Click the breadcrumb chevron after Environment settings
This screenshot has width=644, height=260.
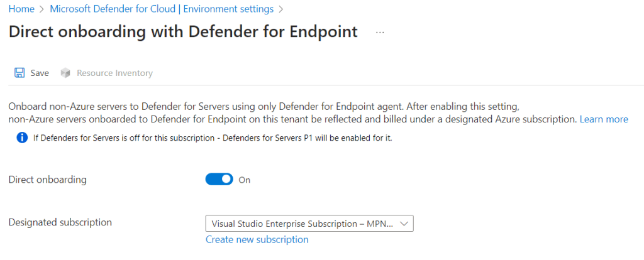(280, 9)
